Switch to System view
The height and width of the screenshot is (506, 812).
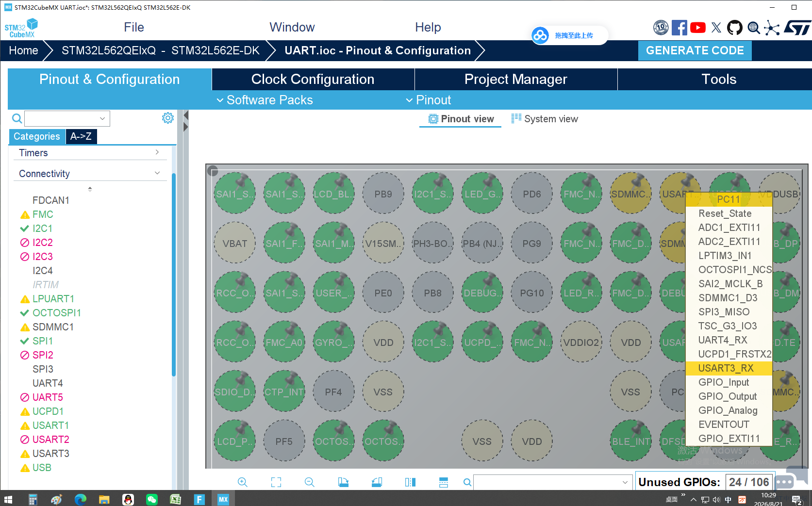coord(545,119)
